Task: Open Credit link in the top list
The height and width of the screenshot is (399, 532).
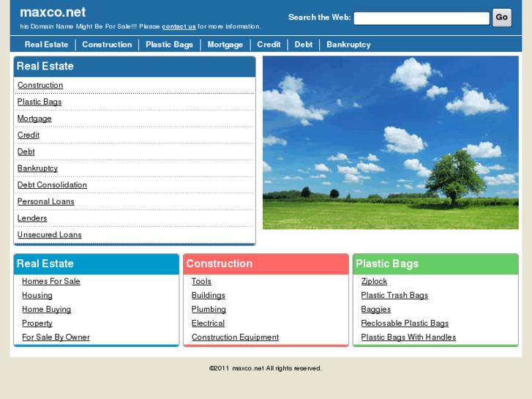Action: click(x=28, y=135)
